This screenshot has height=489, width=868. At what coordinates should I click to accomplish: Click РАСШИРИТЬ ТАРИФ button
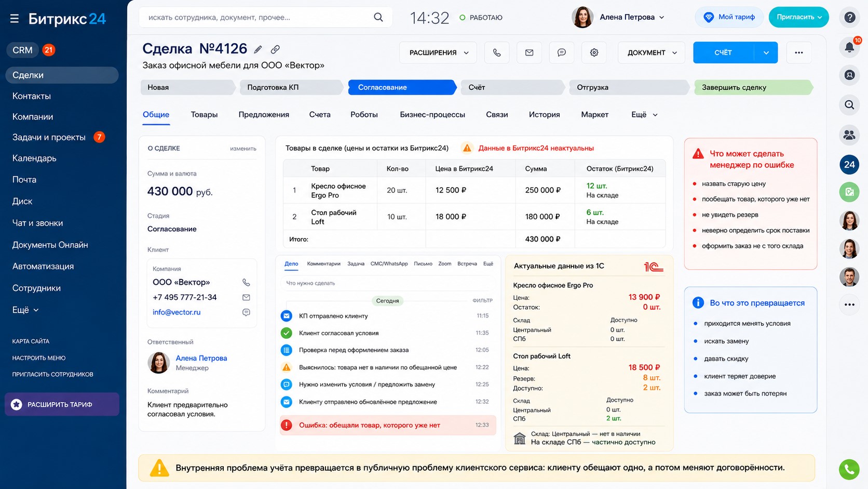click(62, 404)
